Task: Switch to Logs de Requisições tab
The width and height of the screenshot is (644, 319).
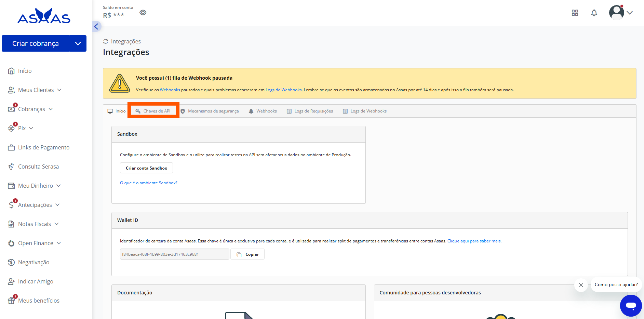Action: 310,111
